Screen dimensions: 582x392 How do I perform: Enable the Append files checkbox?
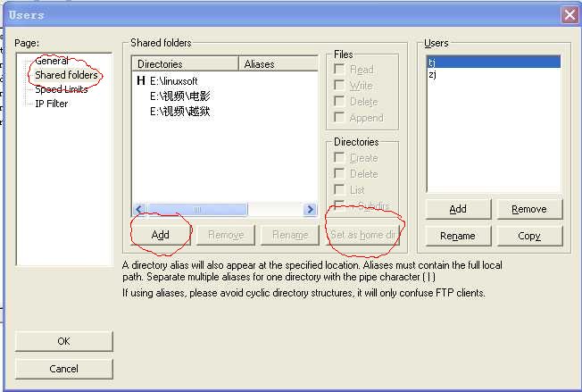339,118
